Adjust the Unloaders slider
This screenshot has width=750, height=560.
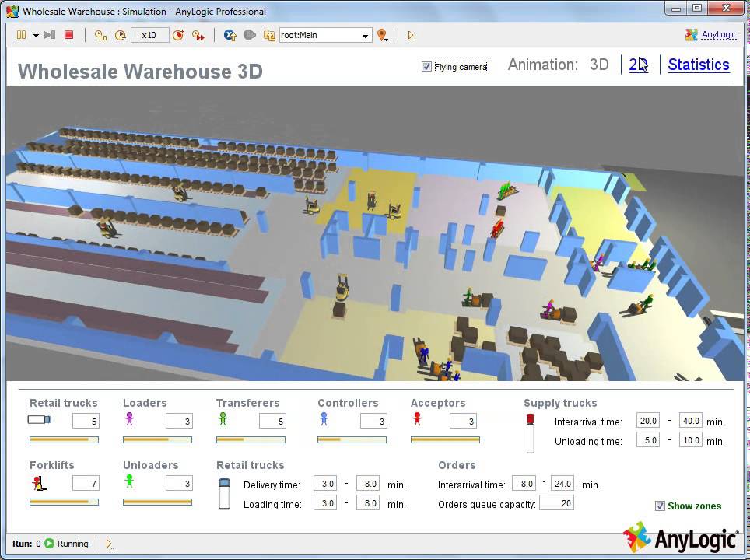(157, 502)
